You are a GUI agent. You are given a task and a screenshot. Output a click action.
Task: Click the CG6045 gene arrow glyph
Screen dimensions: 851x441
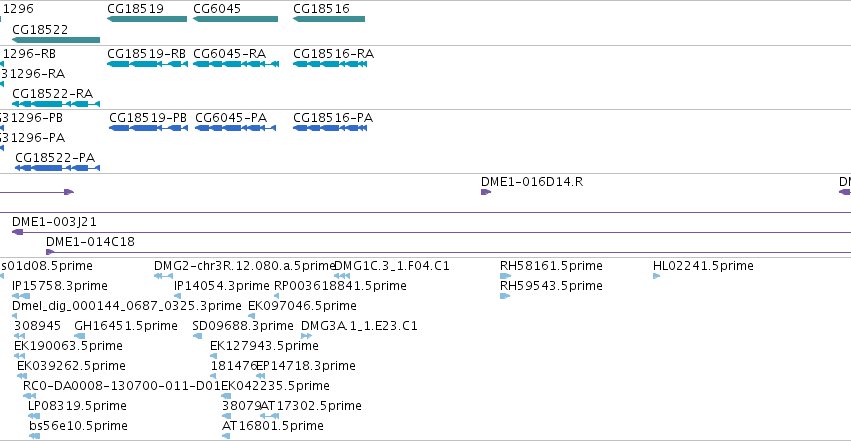236,19
